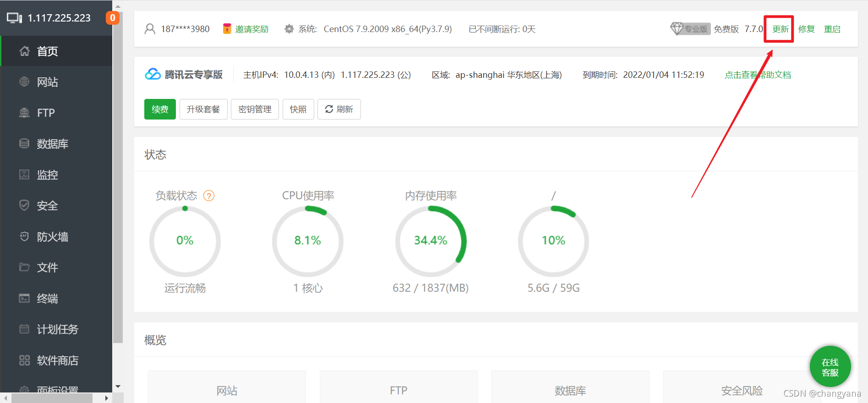Click the 1 核心 CPU text
The height and width of the screenshot is (403, 868).
click(x=308, y=288)
